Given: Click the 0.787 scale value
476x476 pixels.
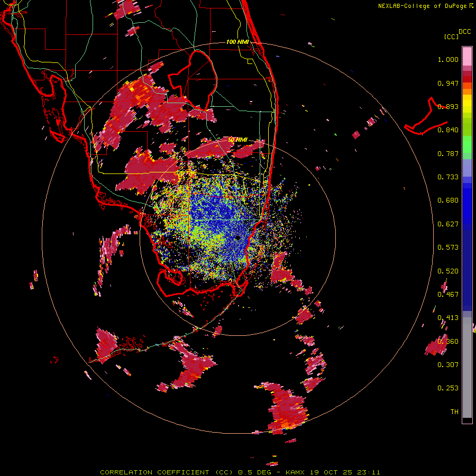Looking at the screenshot, I should pyautogui.click(x=448, y=153).
